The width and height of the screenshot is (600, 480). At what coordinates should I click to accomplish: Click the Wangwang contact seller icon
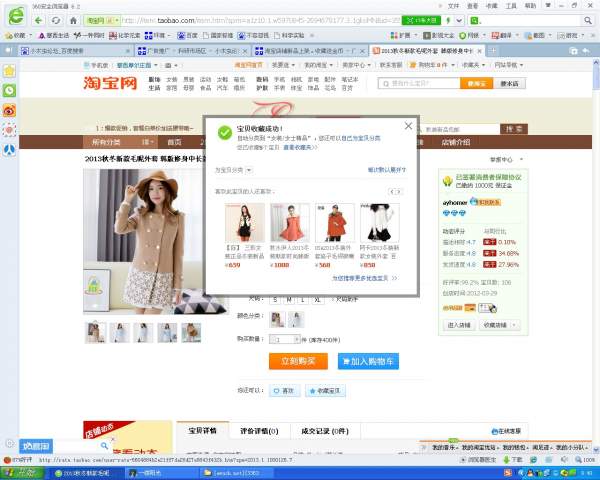(x=485, y=202)
